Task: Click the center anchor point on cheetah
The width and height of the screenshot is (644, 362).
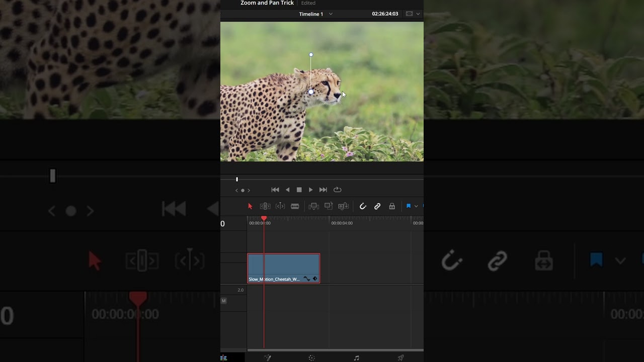Action: point(311,92)
